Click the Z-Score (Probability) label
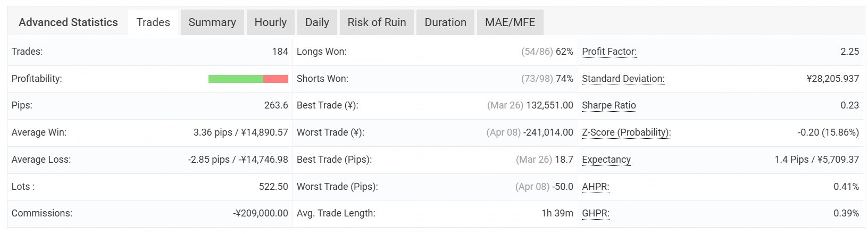The width and height of the screenshot is (868, 234). coord(626,132)
